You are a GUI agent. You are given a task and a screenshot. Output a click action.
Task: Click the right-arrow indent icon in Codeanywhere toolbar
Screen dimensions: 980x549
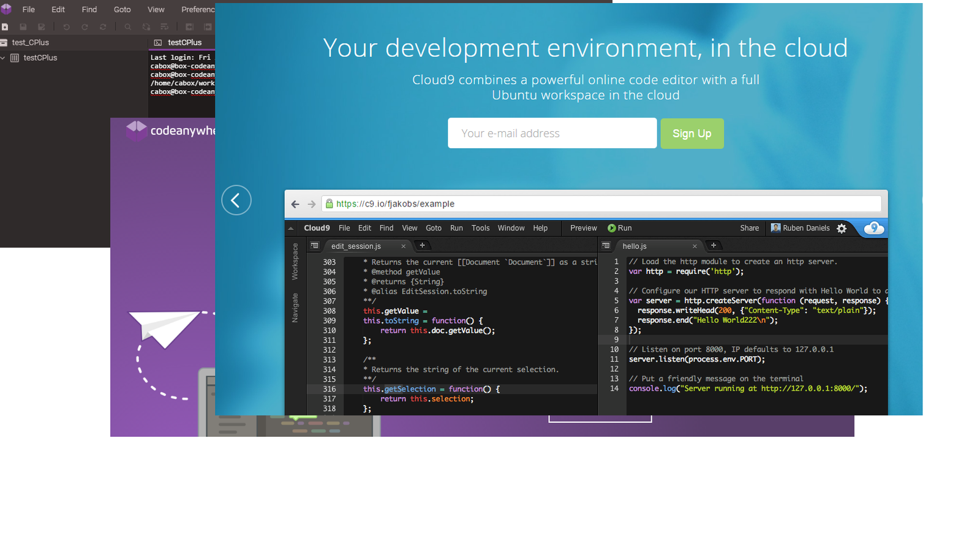(x=208, y=27)
